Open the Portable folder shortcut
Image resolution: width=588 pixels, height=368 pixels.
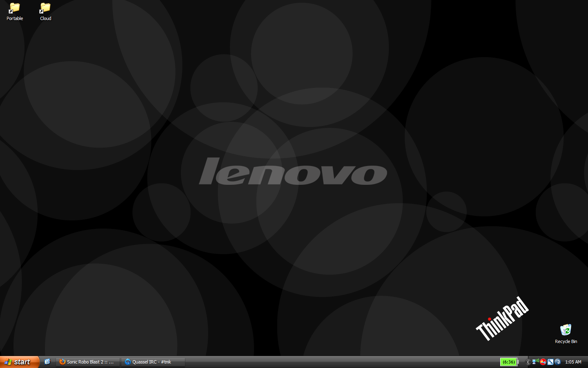click(x=15, y=8)
